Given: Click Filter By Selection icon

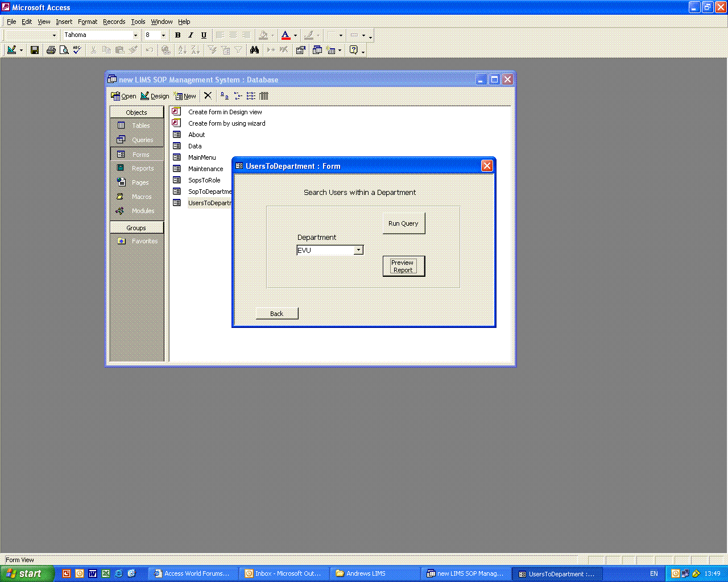Looking at the screenshot, I should pos(212,50).
